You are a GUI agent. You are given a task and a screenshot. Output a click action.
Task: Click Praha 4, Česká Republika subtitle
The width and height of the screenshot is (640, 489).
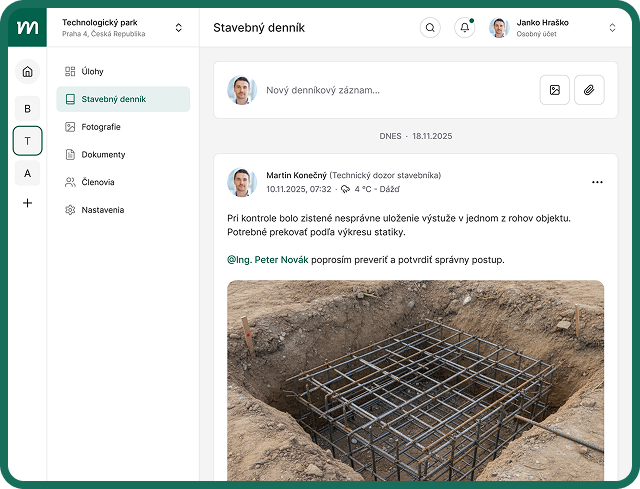click(104, 34)
